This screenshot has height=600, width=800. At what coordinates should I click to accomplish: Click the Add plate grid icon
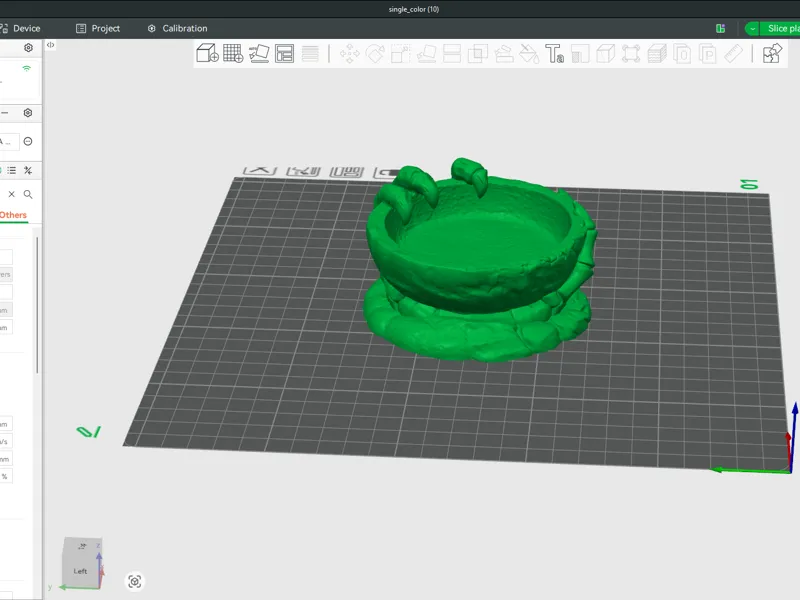tap(233, 53)
